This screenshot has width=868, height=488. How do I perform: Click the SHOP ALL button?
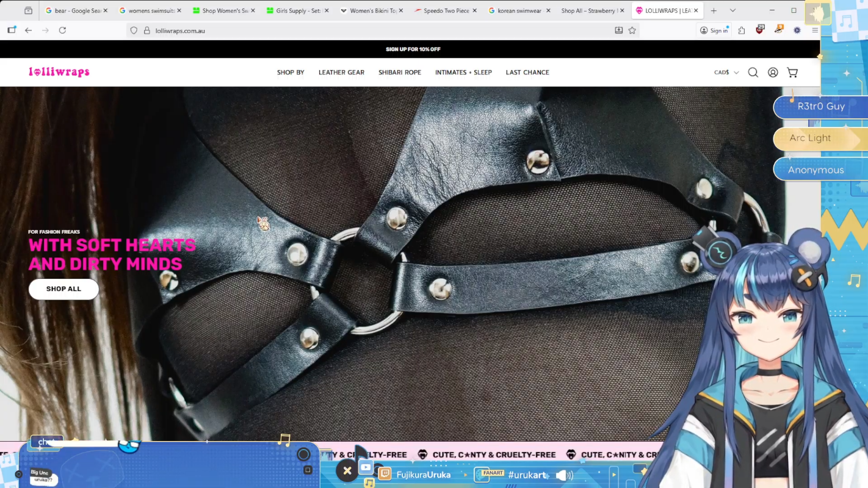[63, 289]
